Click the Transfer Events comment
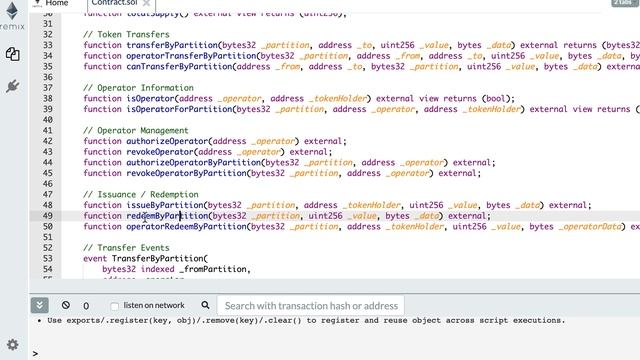Viewport: 640px width, 360px height. coord(126,248)
